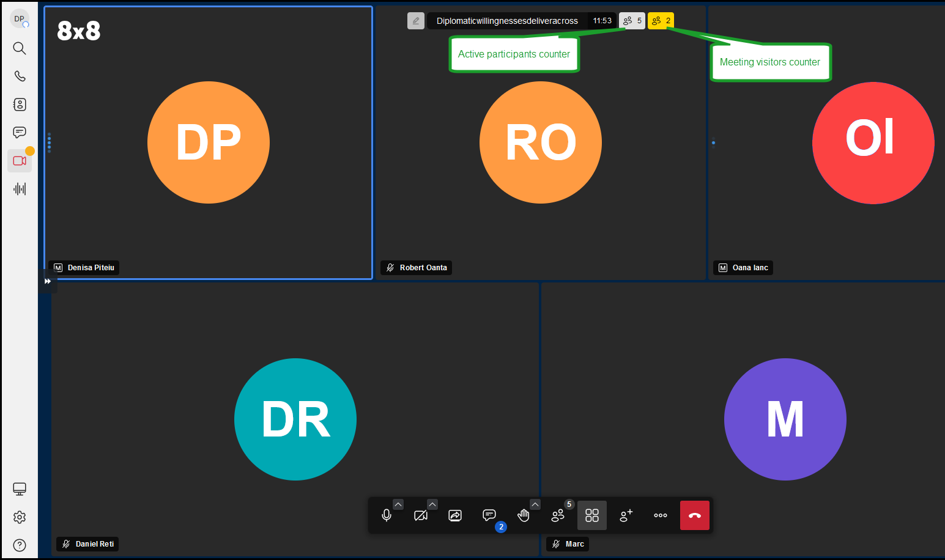945x560 pixels.
Task: Invite people to the meeting
Action: point(626,515)
